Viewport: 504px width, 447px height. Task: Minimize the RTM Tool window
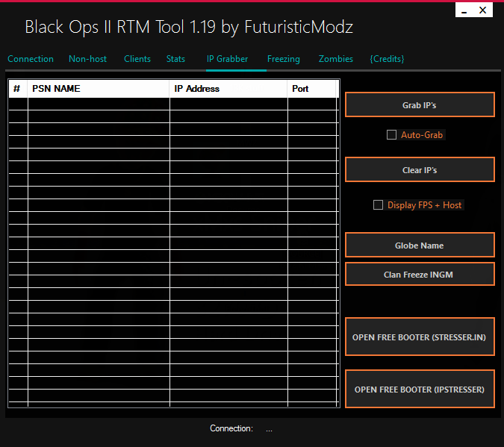click(464, 10)
